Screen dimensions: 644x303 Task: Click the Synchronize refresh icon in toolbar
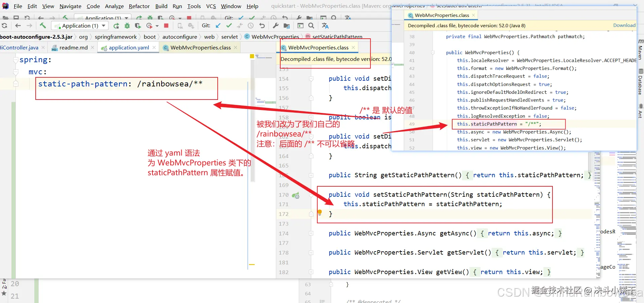pyautogui.click(x=4, y=26)
